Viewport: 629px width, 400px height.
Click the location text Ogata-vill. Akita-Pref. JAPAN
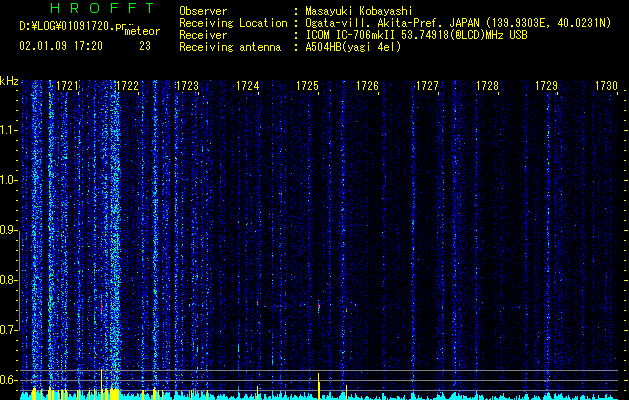(x=392, y=23)
